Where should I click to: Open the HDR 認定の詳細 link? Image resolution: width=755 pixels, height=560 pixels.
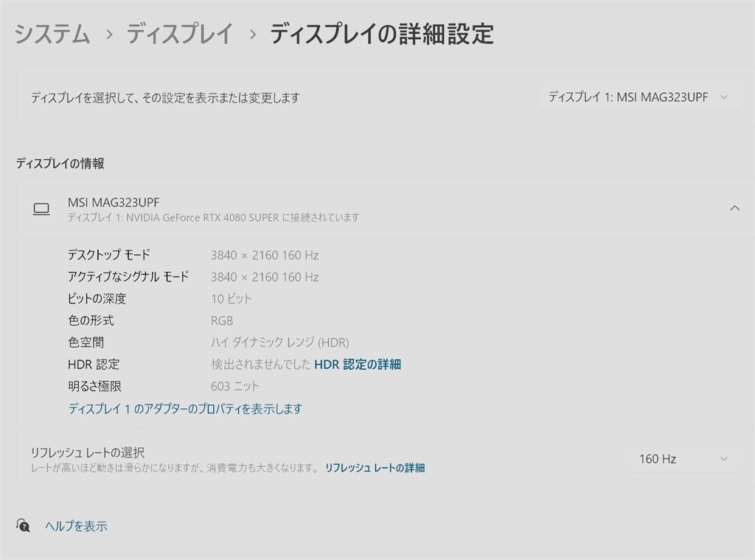(358, 364)
